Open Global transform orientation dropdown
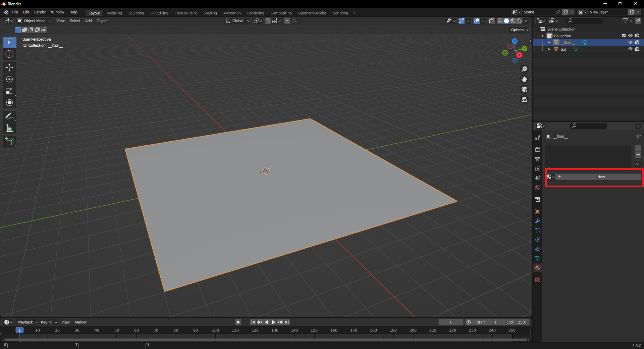The image size is (644, 349). [x=237, y=21]
